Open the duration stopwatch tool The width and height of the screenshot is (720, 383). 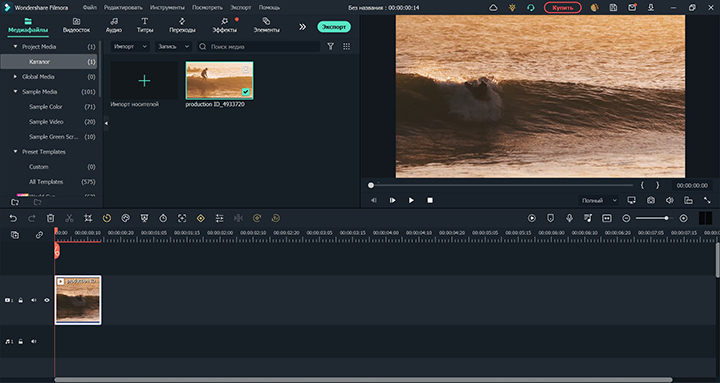point(163,219)
